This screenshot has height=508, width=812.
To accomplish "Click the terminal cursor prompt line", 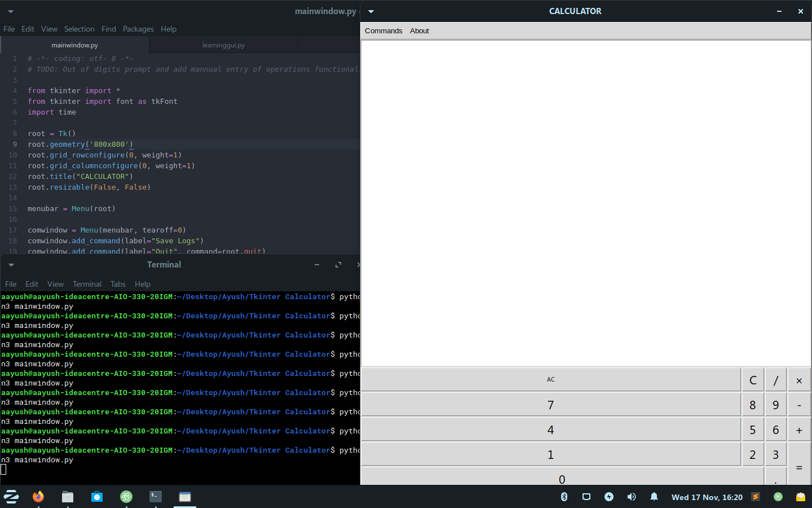I will coord(3,469).
